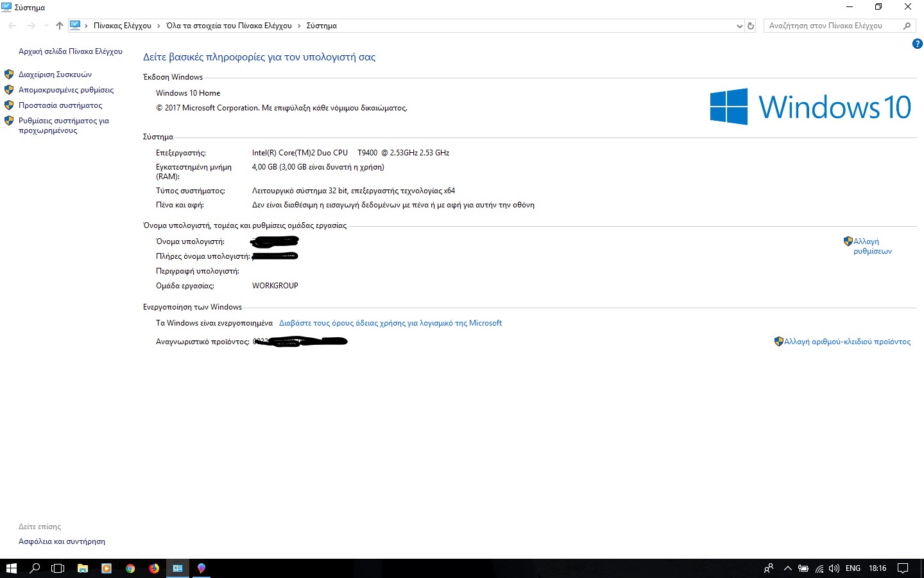This screenshot has width=924, height=578.
Task: Show hidden system tray icons
Action: [x=788, y=568]
